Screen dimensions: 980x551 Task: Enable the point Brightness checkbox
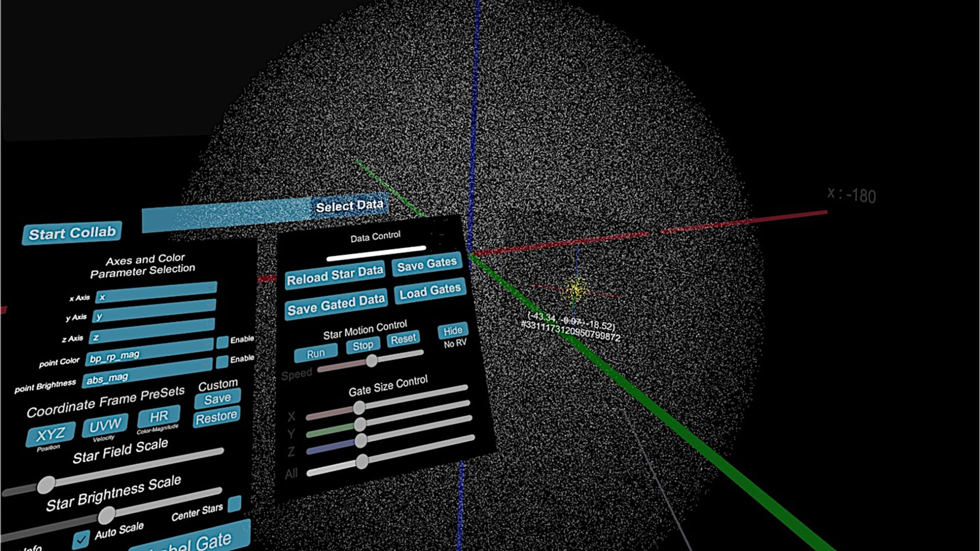[222, 362]
